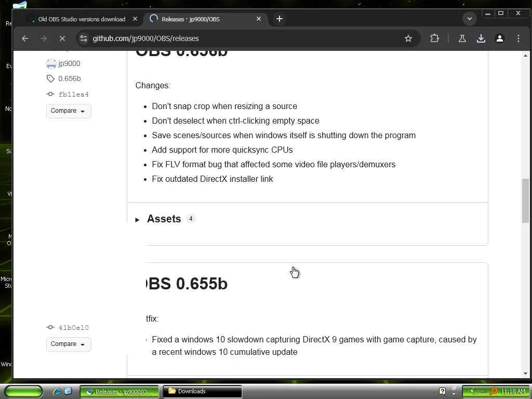
Task: Close the Old OBS Studio versions tab
Action: (135, 19)
